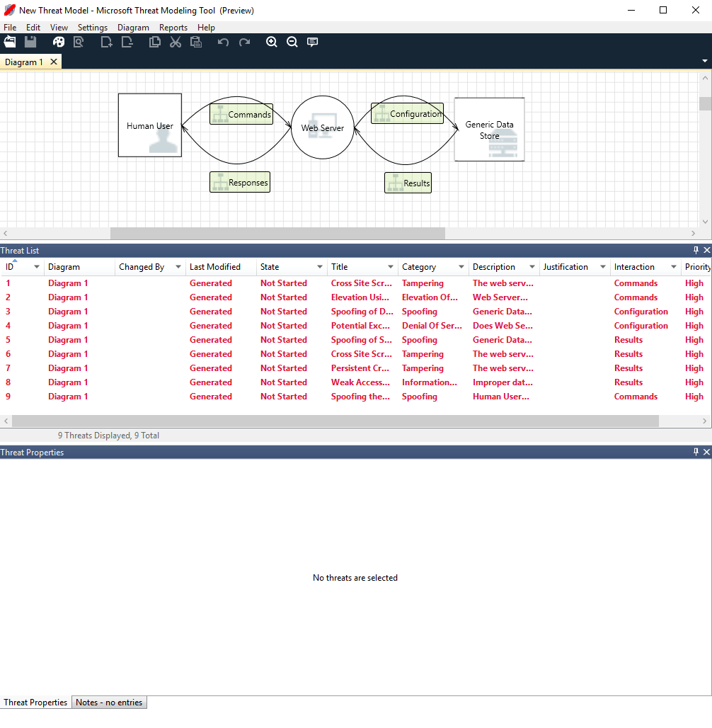The image size is (712, 728).
Task: Save the current threat model
Action: pos(30,42)
